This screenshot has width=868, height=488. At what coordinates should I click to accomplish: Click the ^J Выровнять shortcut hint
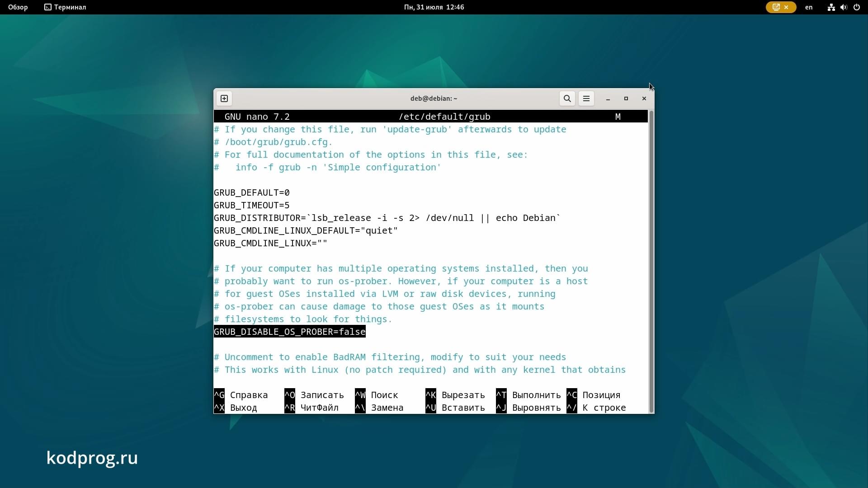tap(528, 408)
